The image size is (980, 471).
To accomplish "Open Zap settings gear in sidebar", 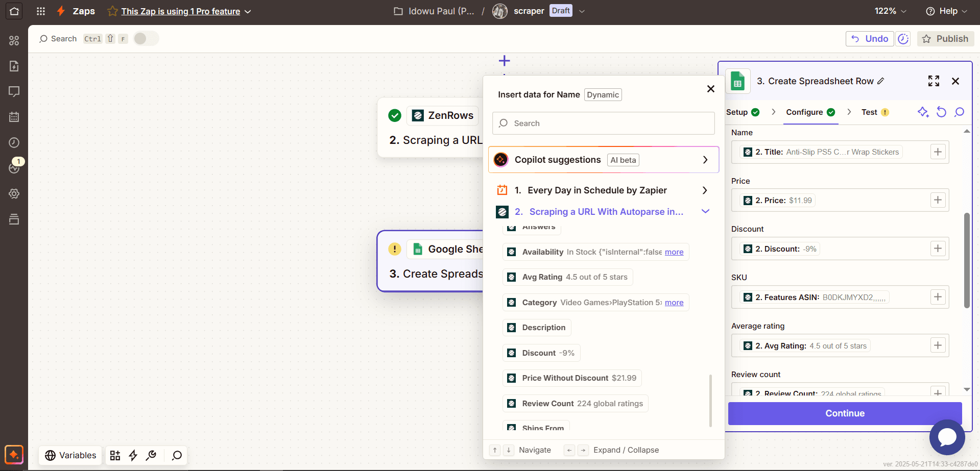I will click(14, 193).
